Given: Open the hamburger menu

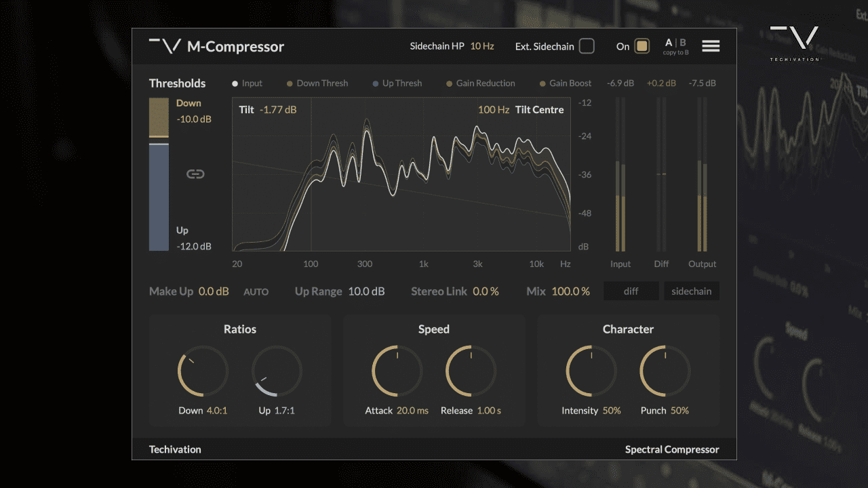Looking at the screenshot, I should tap(711, 45).
